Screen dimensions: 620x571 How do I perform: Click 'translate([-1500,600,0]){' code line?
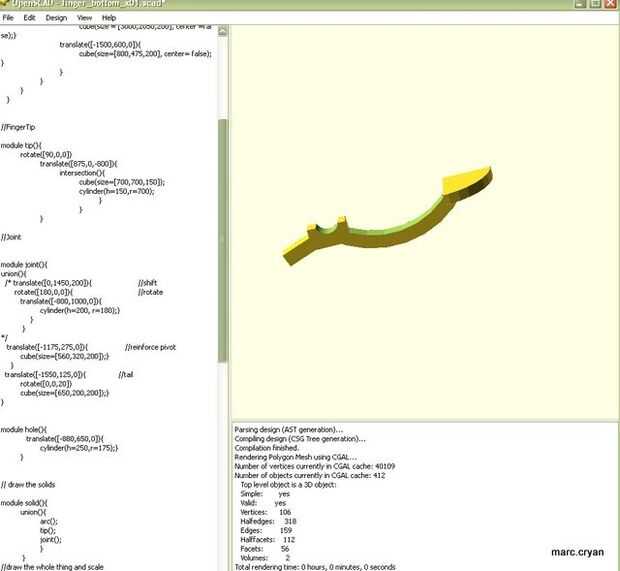(100, 45)
